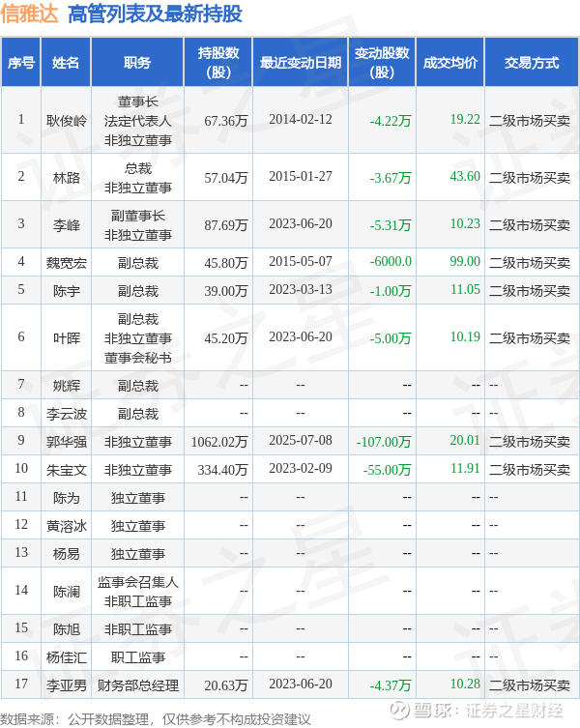Screen dimensions: 580x728
Task: Click the 变动股数(股) column header
Action: pos(382,63)
